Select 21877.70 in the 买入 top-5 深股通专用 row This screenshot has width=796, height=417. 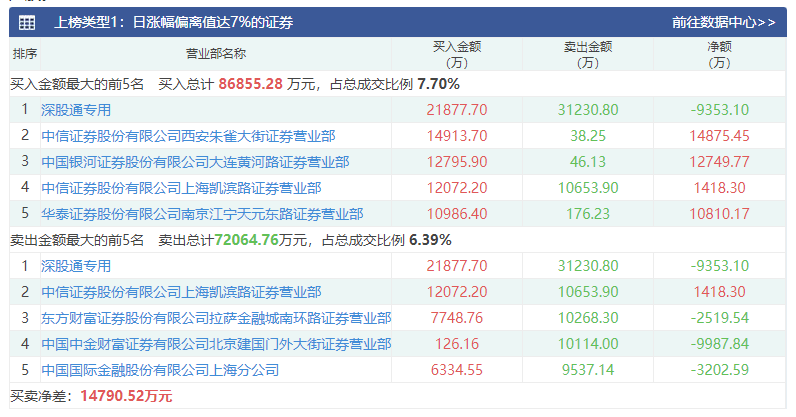click(457, 110)
